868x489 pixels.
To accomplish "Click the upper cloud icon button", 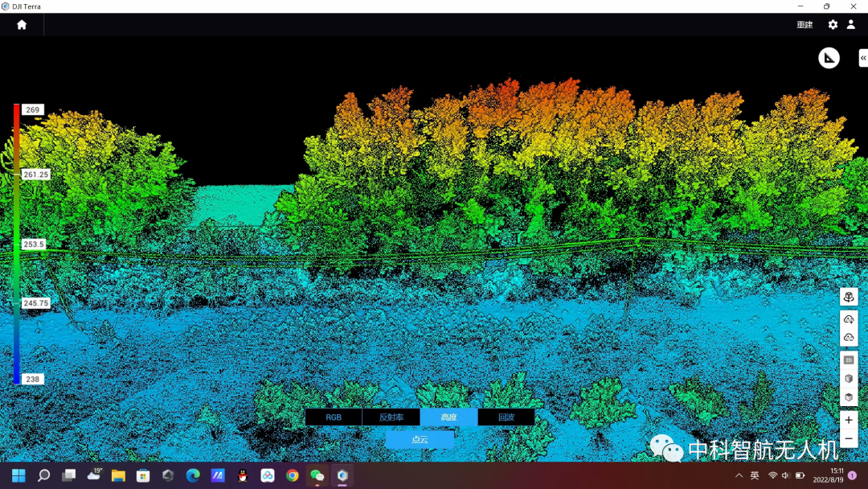I will [x=849, y=319].
